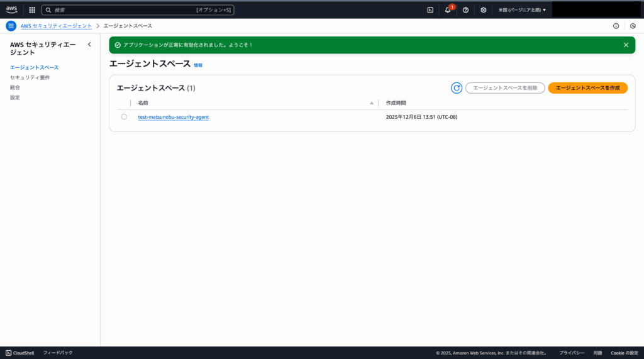The image size is (644, 359).
Task: Open the services grid menu icon
Action: pos(32,10)
